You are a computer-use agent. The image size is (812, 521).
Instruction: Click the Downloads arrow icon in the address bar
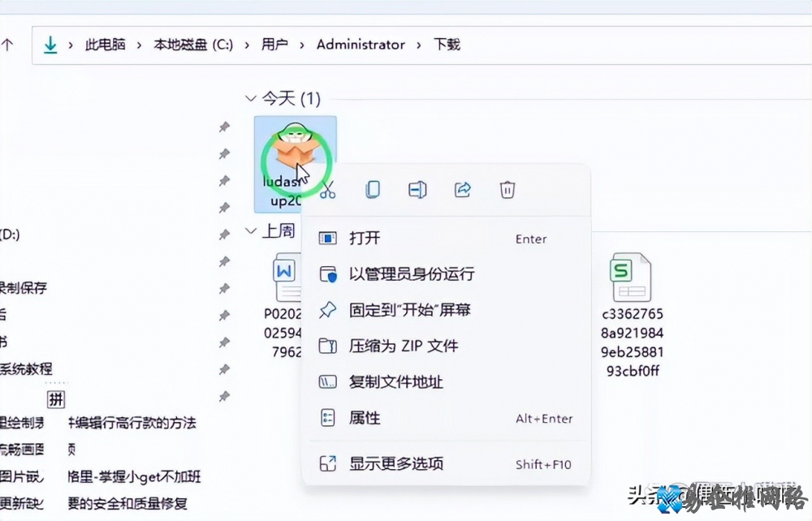[50, 45]
